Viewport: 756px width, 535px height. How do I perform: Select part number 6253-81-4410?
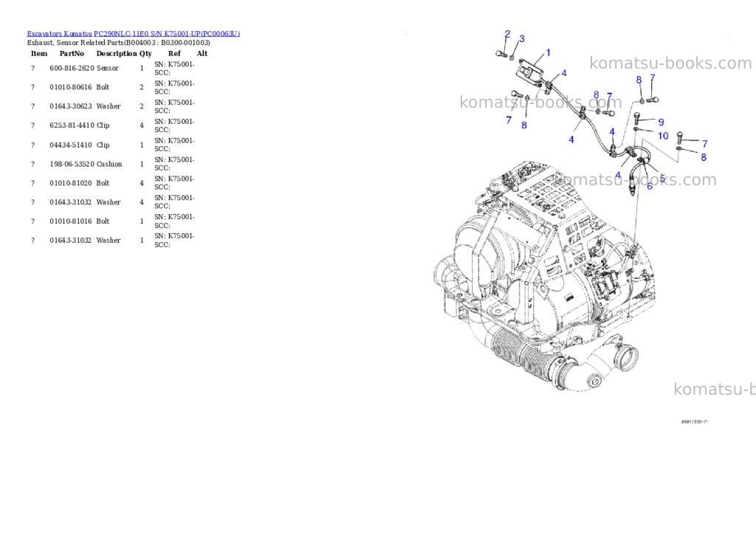[x=72, y=125]
